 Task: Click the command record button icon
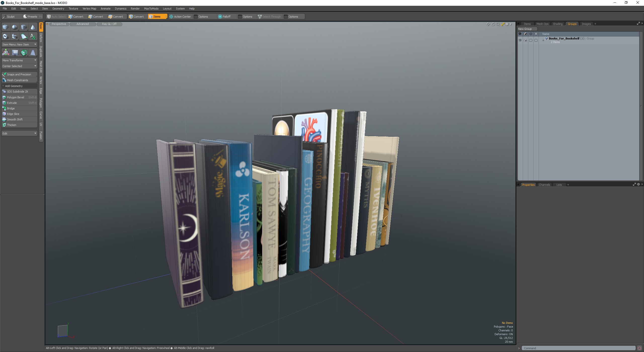pyautogui.click(x=639, y=348)
